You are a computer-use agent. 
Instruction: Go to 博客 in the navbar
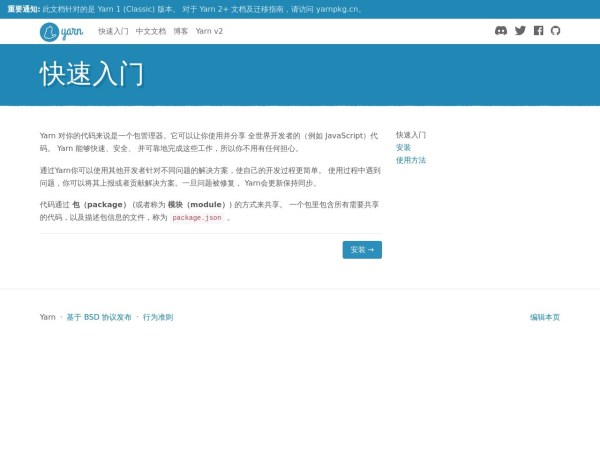[180, 32]
